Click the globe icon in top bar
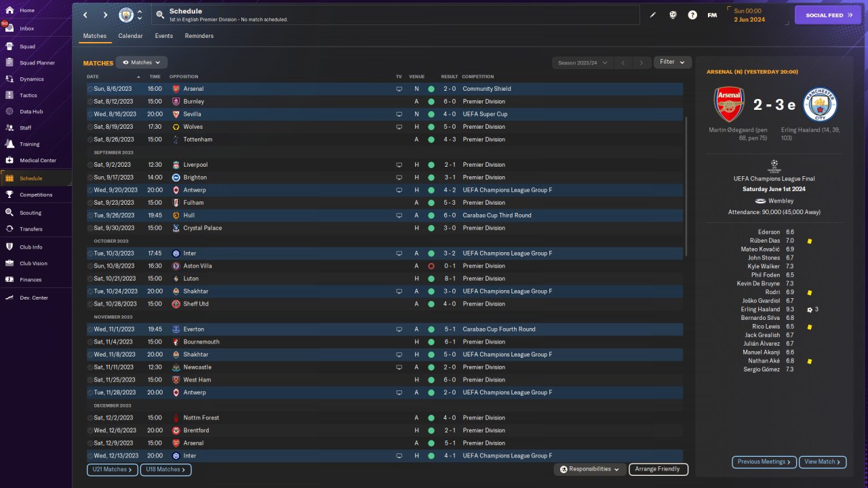Screen dimensions: 868x488 coord(673,15)
